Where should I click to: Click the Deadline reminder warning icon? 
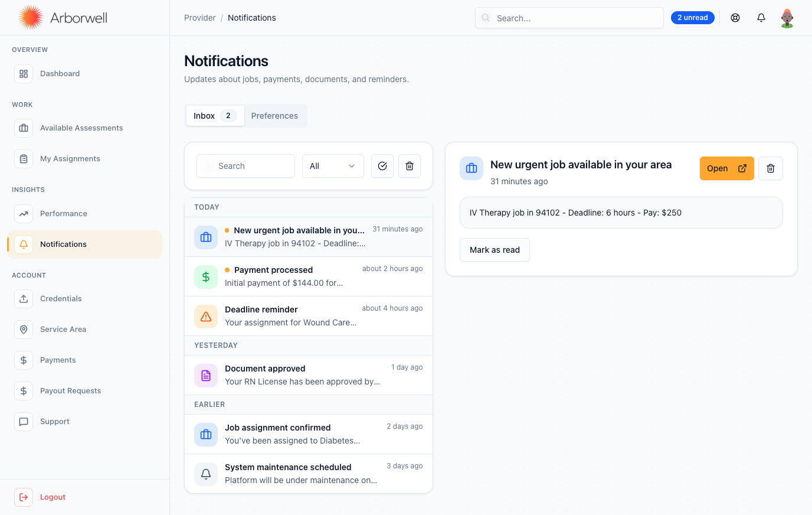206,316
